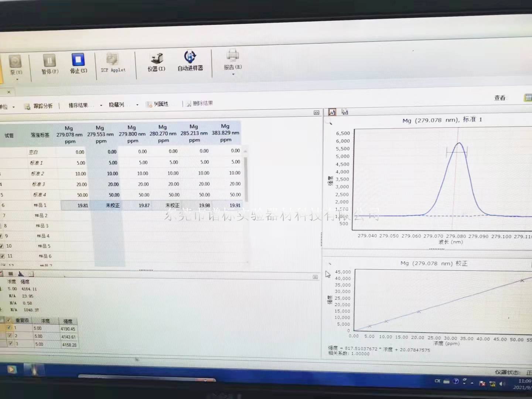
Task: Click the 暂停 (Pause) toolbar icon
Action: point(49,61)
